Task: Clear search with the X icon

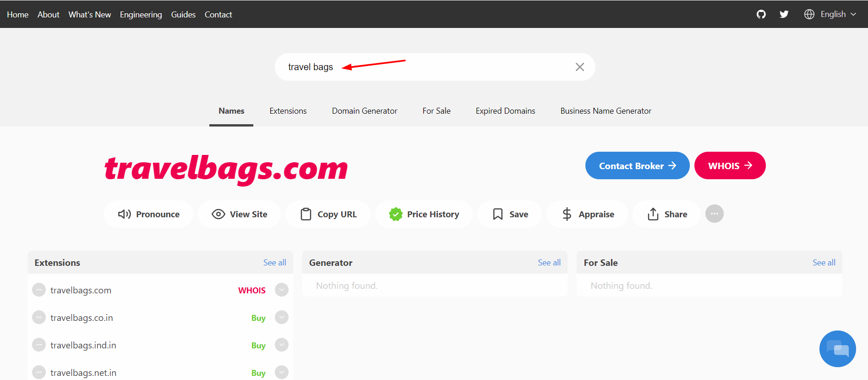Action: pyautogui.click(x=579, y=67)
